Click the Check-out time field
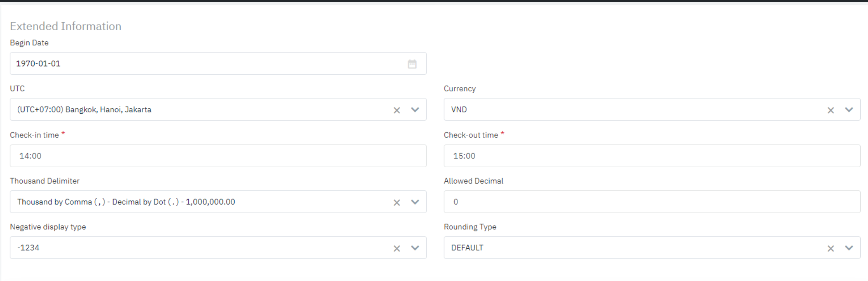Image resolution: width=868 pixels, height=281 pixels. click(652, 156)
